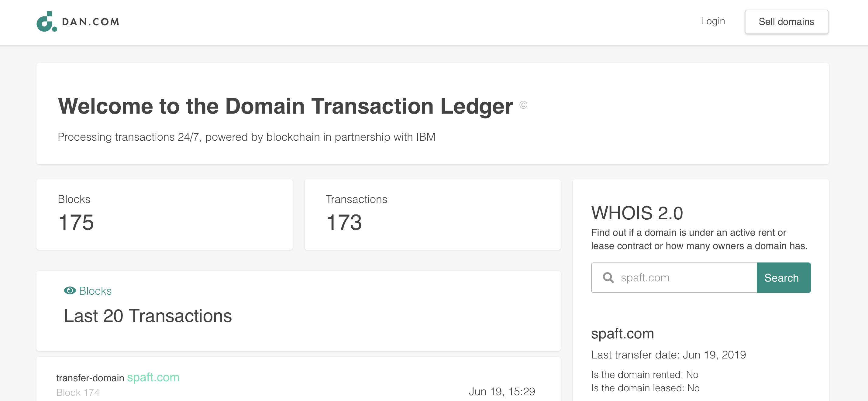This screenshot has height=401, width=868.
Task: Click the magnifying glass search icon
Action: click(608, 278)
